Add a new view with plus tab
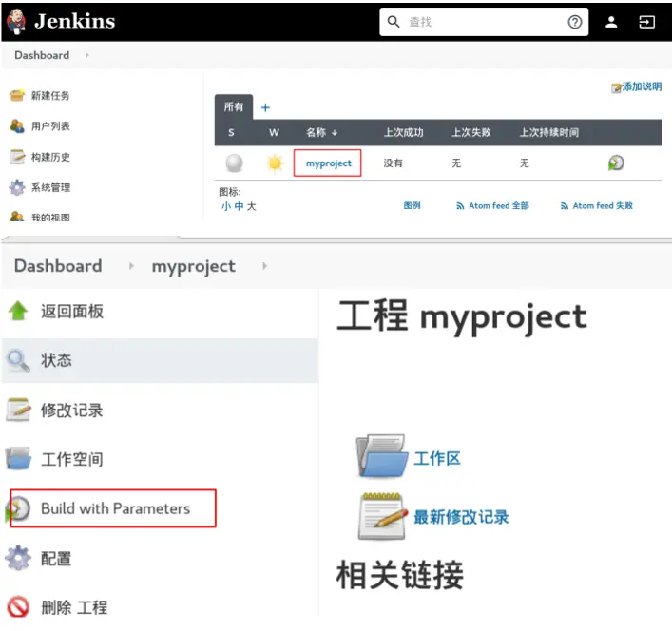Screen dimensions: 672x631 pyautogui.click(x=265, y=107)
